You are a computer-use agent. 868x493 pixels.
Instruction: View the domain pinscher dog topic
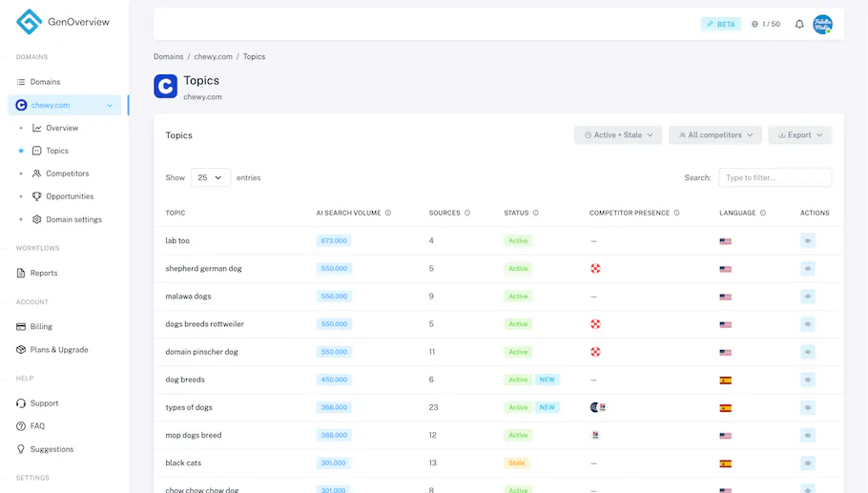coord(808,352)
